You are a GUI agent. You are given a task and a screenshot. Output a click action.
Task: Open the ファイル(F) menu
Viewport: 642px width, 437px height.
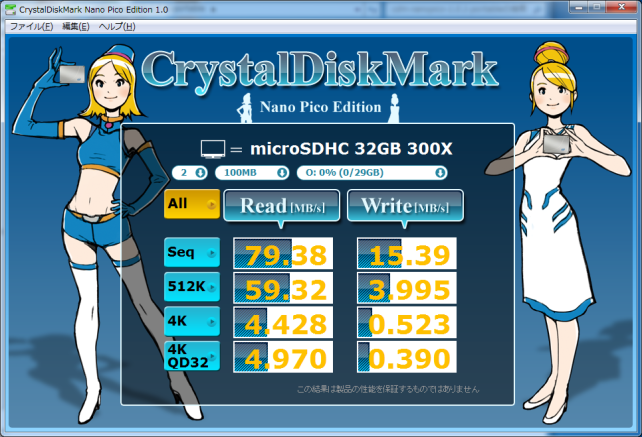[x=32, y=27]
